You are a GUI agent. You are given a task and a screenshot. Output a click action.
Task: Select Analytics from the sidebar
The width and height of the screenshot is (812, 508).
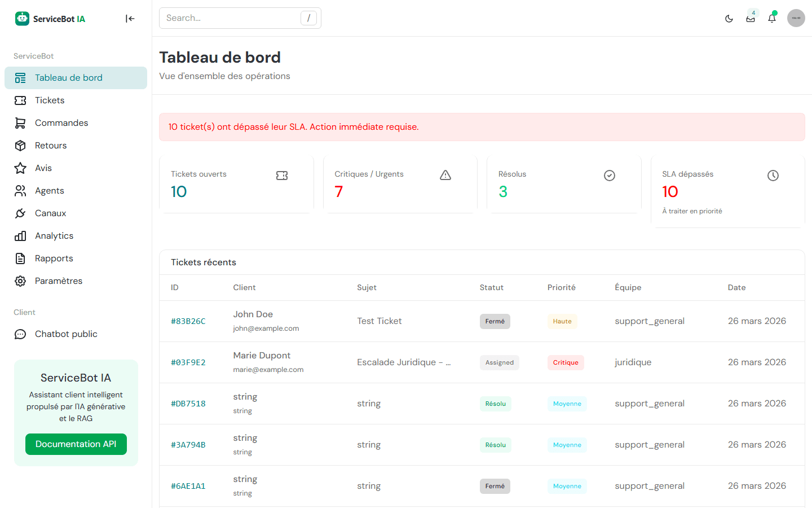(76, 236)
